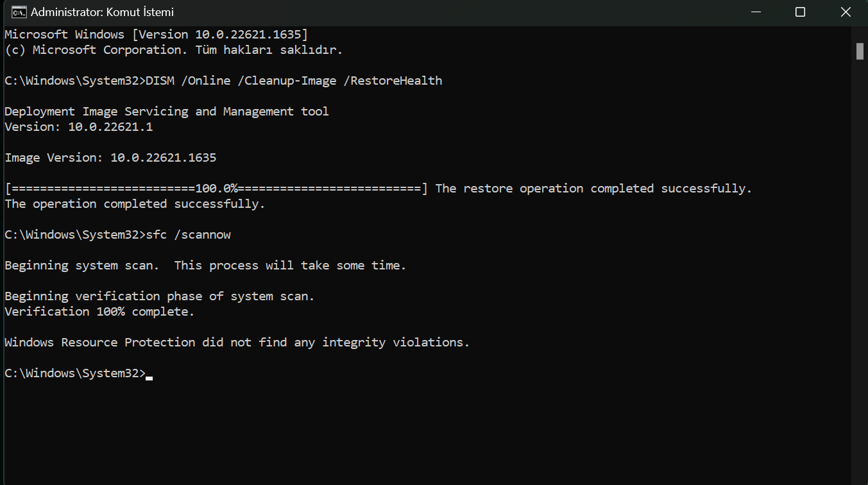Click the 'DISM /Online /Cleanup-Image /RestoreHealth' command text
Image resolution: width=868 pixels, height=485 pixels.
click(x=294, y=81)
